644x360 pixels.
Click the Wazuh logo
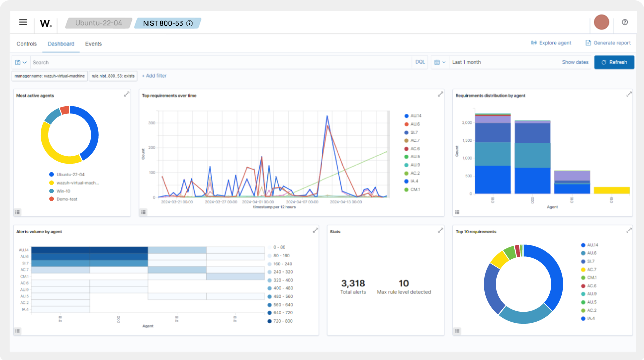[45, 22]
